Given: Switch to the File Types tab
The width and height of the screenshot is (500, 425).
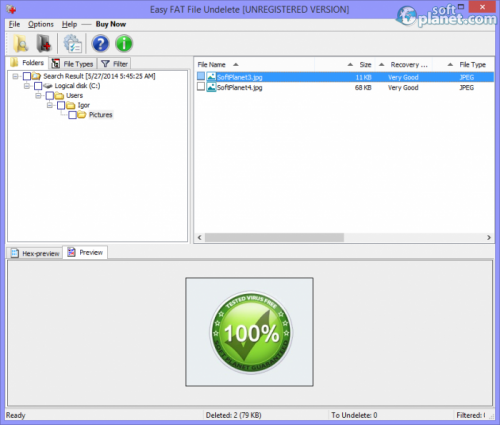Looking at the screenshot, I should pyautogui.click(x=73, y=64).
